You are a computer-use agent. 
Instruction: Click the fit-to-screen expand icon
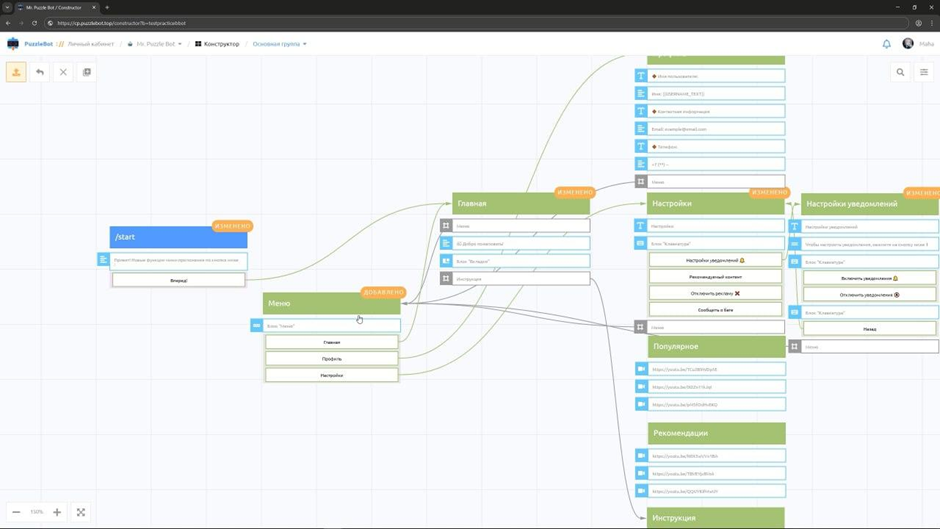click(x=81, y=512)
